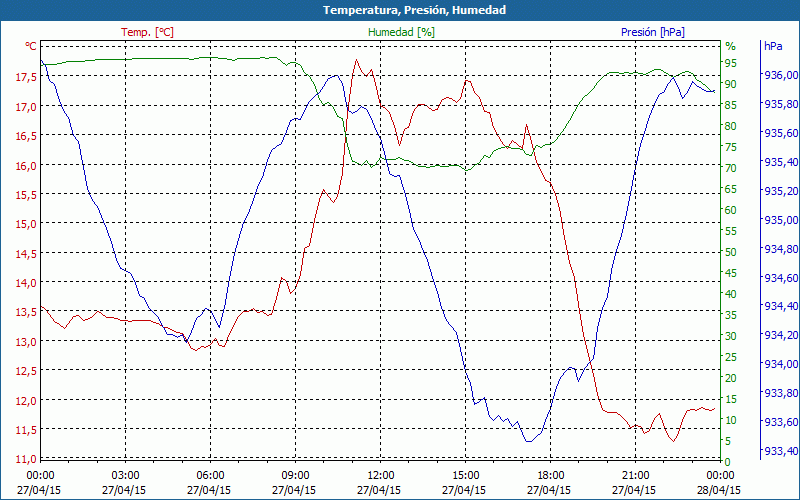Screen dimensions: 800x500
Task: Click 934,60 on the pressure axis
Action: click(779, 278)
